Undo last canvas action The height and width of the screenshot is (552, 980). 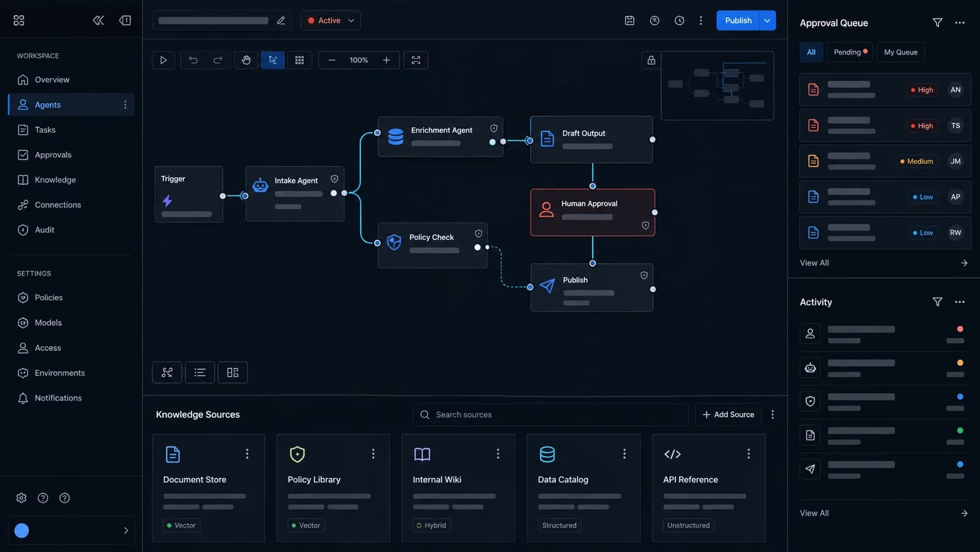(x=193, y=60)
